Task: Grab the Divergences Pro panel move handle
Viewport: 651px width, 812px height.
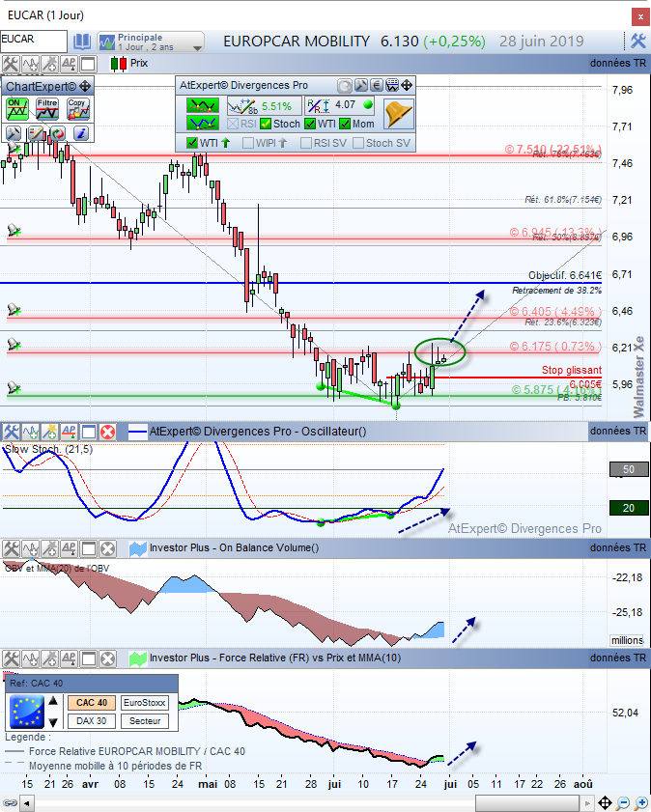Action: click(407, 85)
